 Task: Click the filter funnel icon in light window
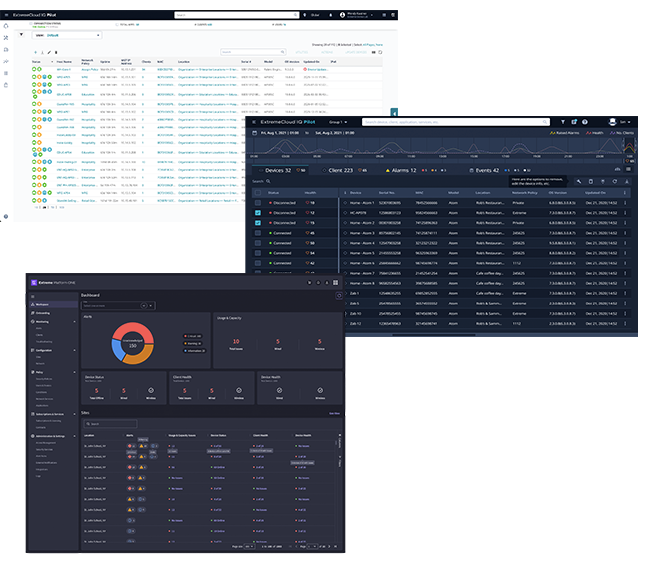pos(21,35)
